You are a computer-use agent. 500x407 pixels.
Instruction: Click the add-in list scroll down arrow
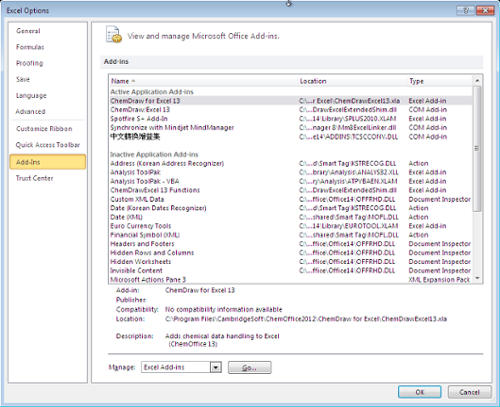click(x=477, y=278)
